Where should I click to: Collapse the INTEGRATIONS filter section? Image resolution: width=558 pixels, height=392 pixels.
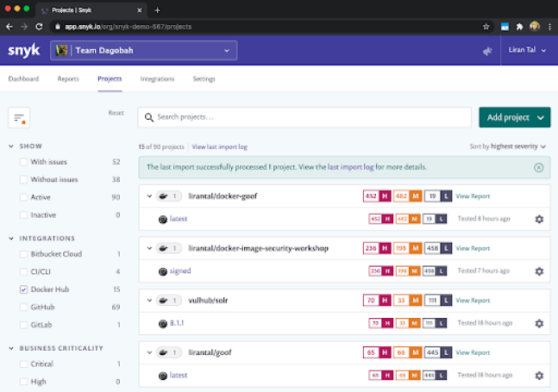click(11, 238)
